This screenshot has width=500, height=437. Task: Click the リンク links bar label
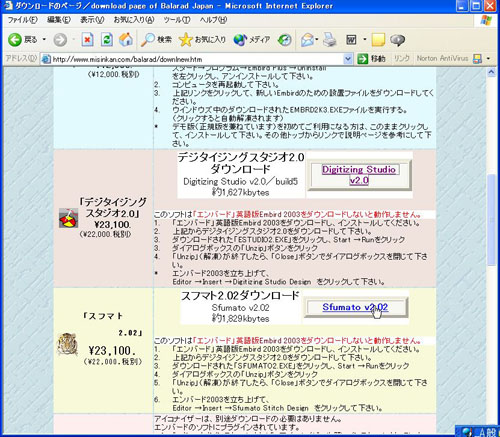[402, 58]
